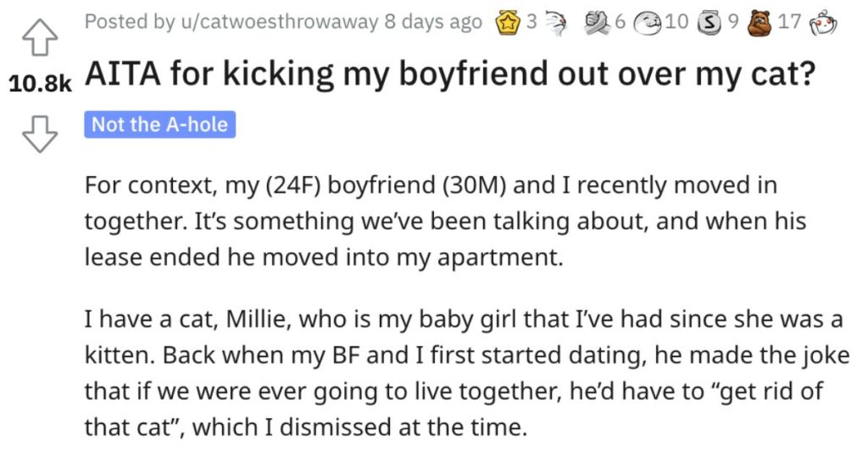Image resolution: width=868 pixels, height=453 pixels.
Task: Click the award count 17 beside the bear
Action: click(789, 22)
